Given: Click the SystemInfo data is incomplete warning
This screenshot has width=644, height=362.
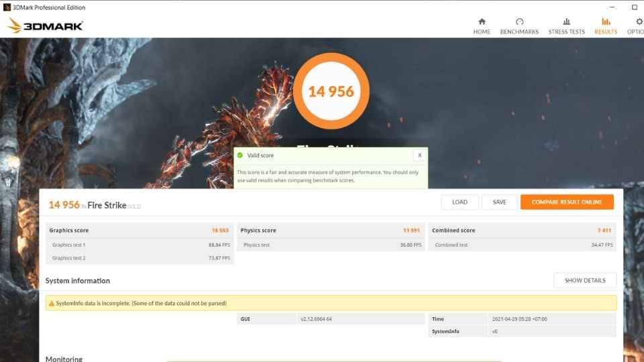Looking at the screenshot, I should (x=331, y=303).
